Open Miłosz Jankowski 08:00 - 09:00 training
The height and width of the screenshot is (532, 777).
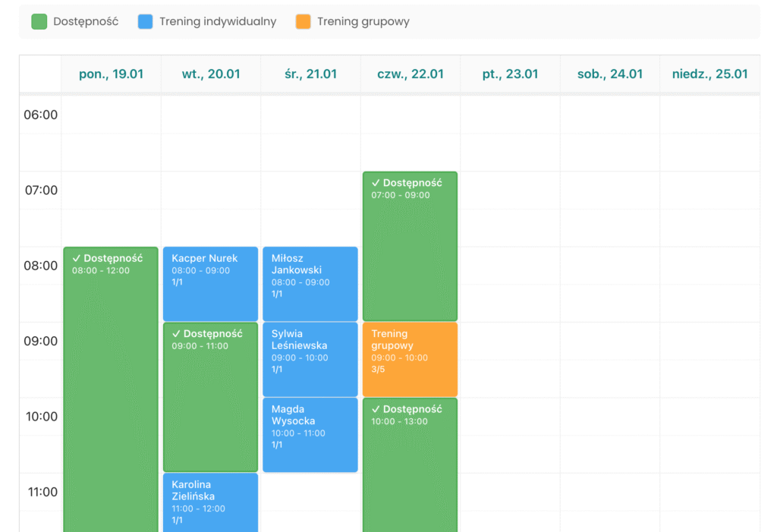point(310,284)
